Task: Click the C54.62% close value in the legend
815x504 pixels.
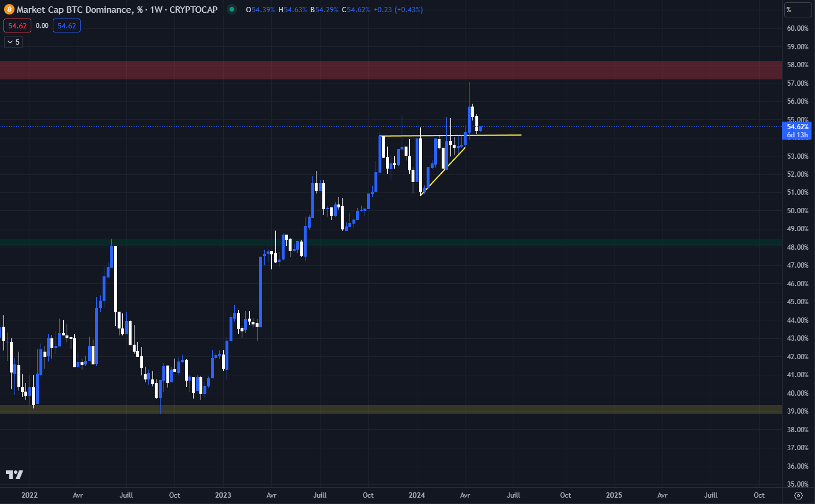Action: (x=355, y=10)
